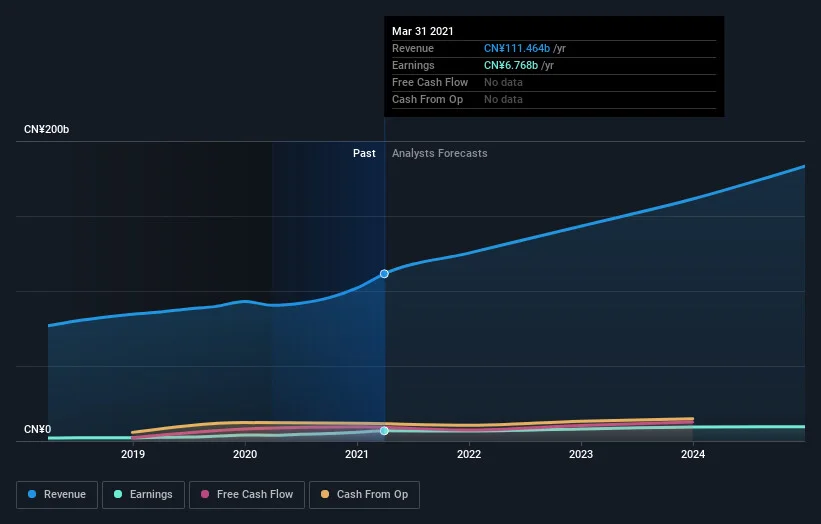Click the 2020 x-axis label

[x=245, y=454]
